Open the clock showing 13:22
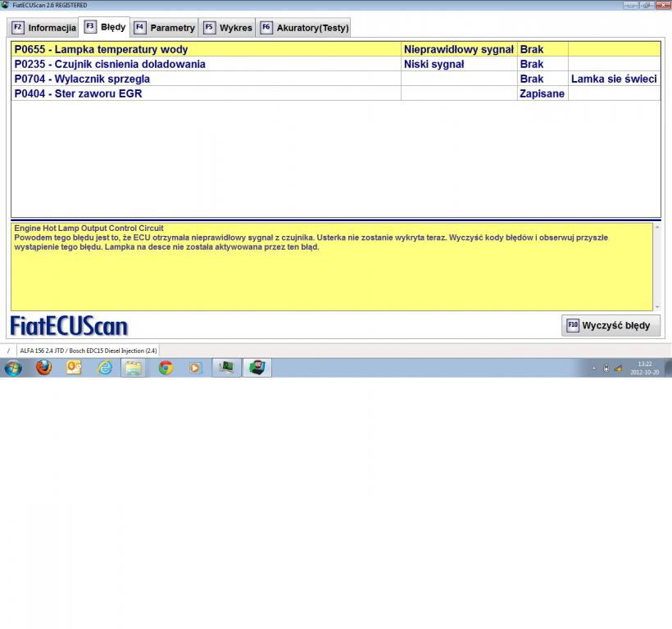The width and height of the screenshot is (672, 629). 645,368
